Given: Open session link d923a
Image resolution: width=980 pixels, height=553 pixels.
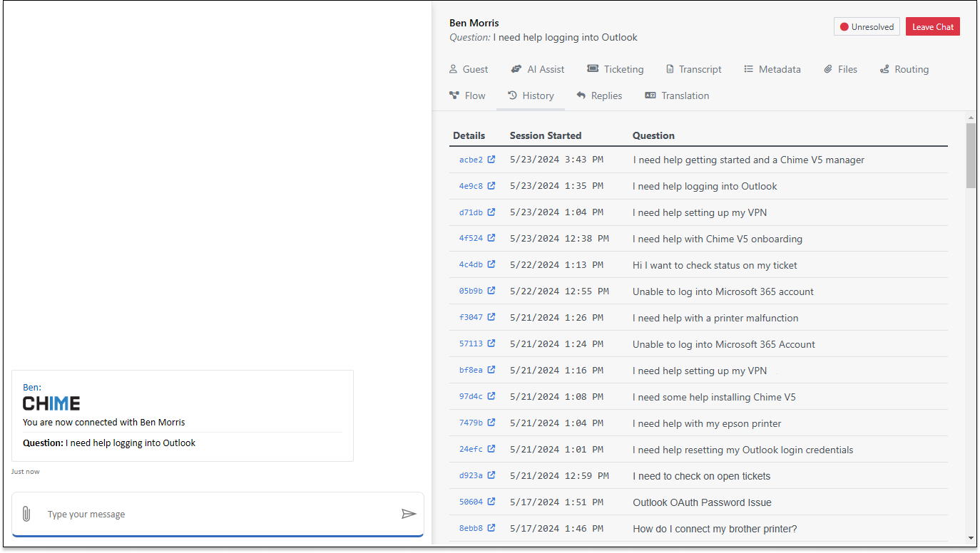Looking at the screenshot, I should click(471, 476).
